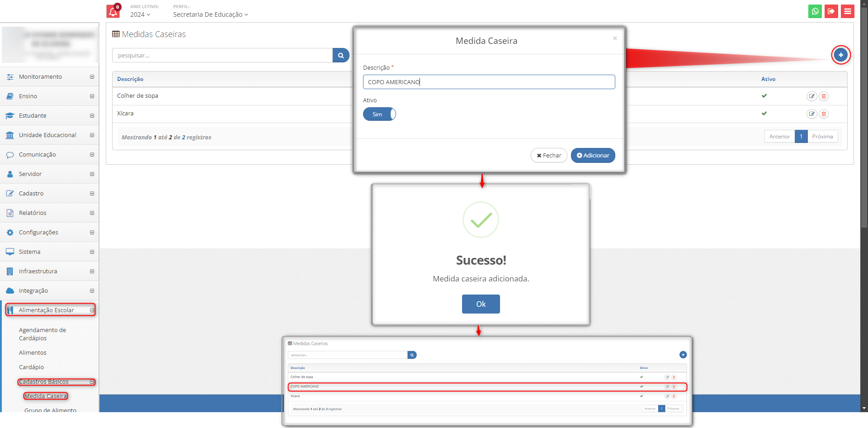Expand the Relatórios menu plus box
Screen dimensions: 868x428
pyautogui.click(x=92, y=213)
